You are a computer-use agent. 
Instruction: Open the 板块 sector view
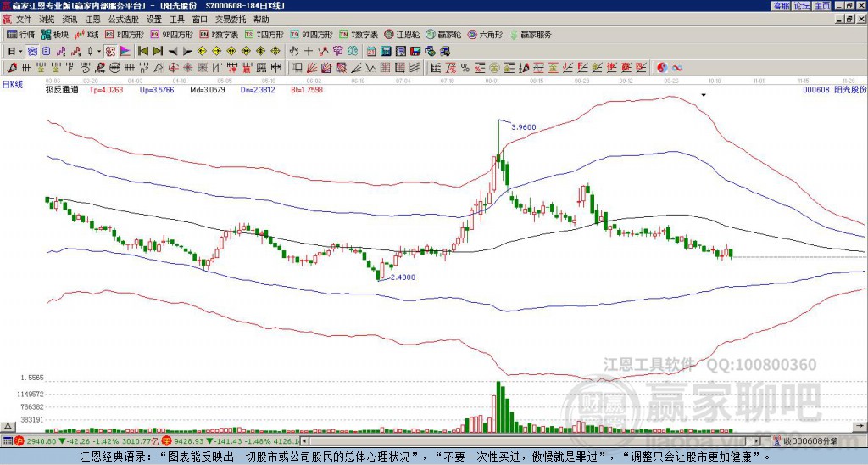point(55,34)
